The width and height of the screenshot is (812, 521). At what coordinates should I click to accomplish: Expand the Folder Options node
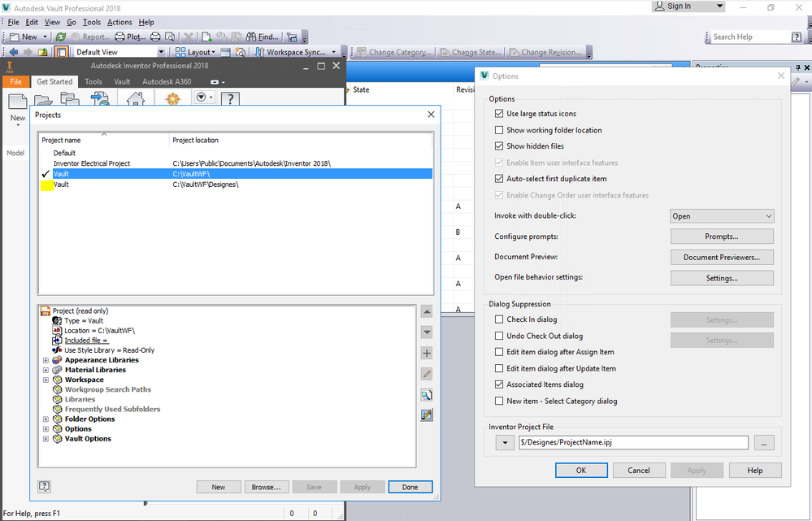click(x=46, y=419)
